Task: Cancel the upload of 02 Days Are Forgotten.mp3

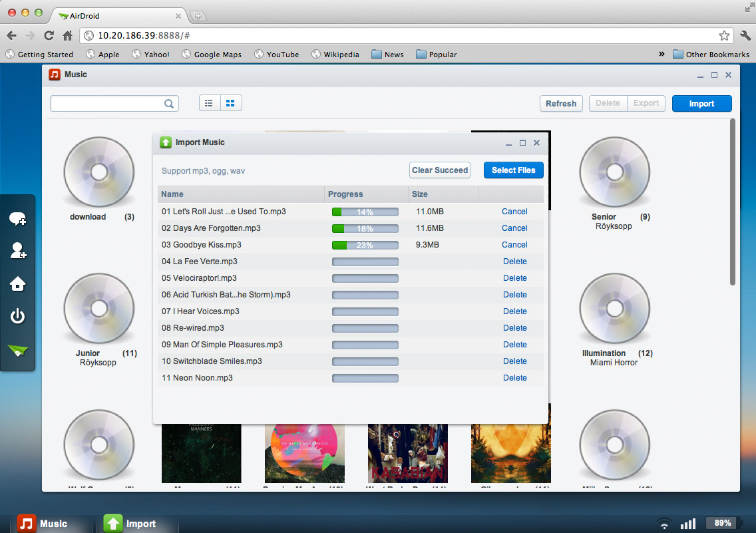Action: pos(514,228)
